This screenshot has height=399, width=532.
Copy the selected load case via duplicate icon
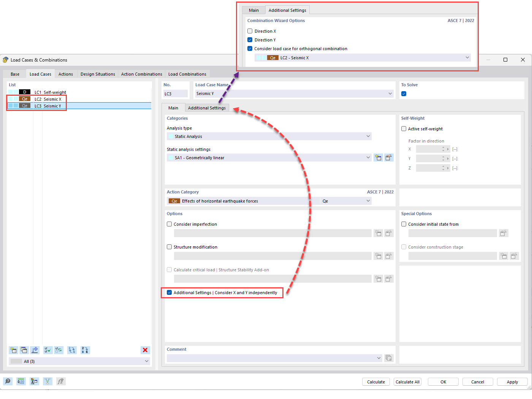[x=24, y=350]
